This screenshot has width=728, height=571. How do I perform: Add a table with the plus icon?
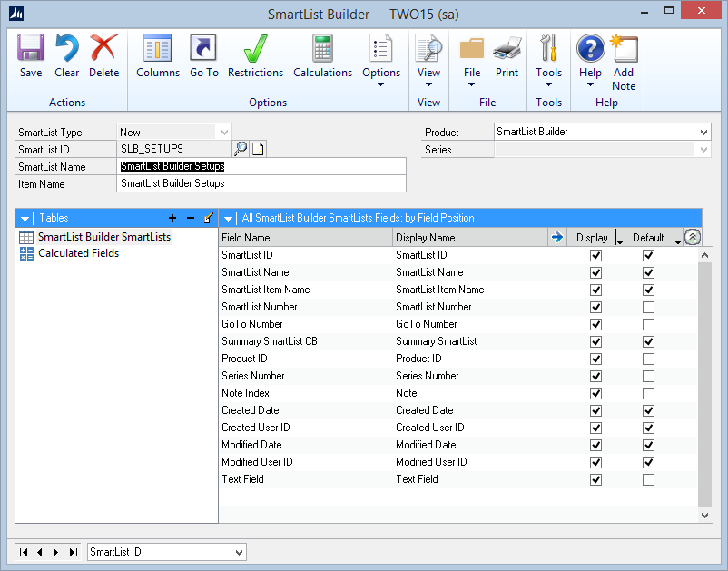click(172, 218)
